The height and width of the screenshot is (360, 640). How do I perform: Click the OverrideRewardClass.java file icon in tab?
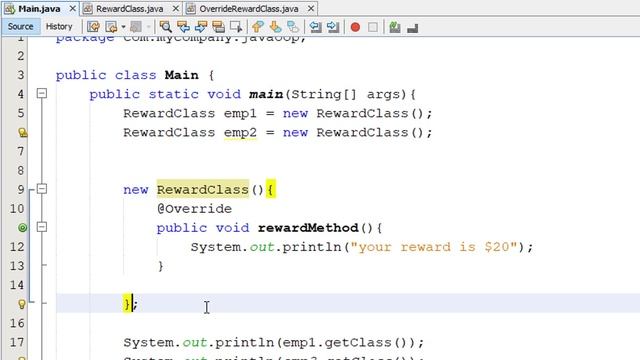pyautogui.click(x=191, y=9)
